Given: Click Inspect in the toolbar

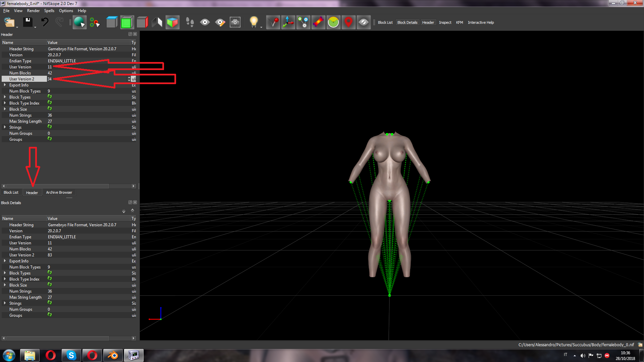Looking at the screenshot, I should (445, 22).
